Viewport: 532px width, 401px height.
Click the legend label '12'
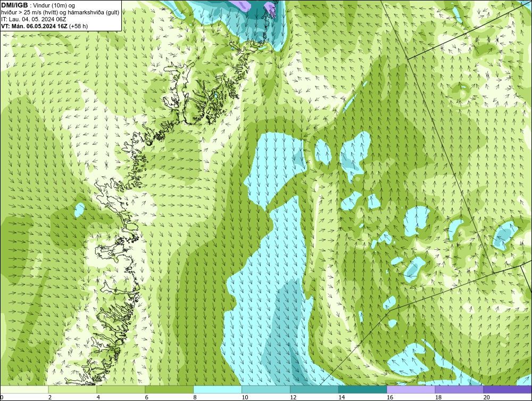[293, 397]
